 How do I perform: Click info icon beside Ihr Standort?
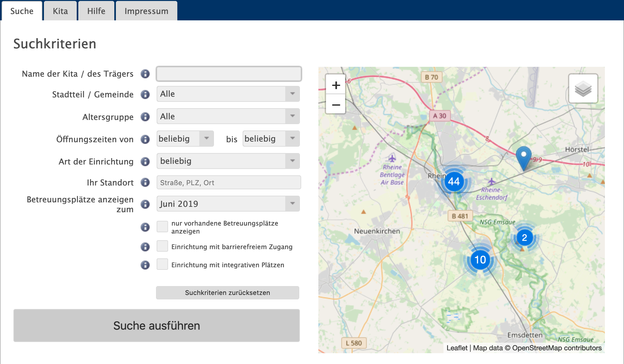(x=145, y=182)
